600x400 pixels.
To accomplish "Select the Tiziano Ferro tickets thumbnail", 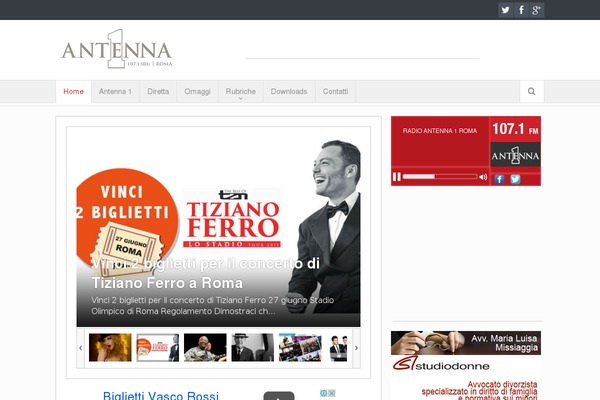I will [x=158, y=348].
